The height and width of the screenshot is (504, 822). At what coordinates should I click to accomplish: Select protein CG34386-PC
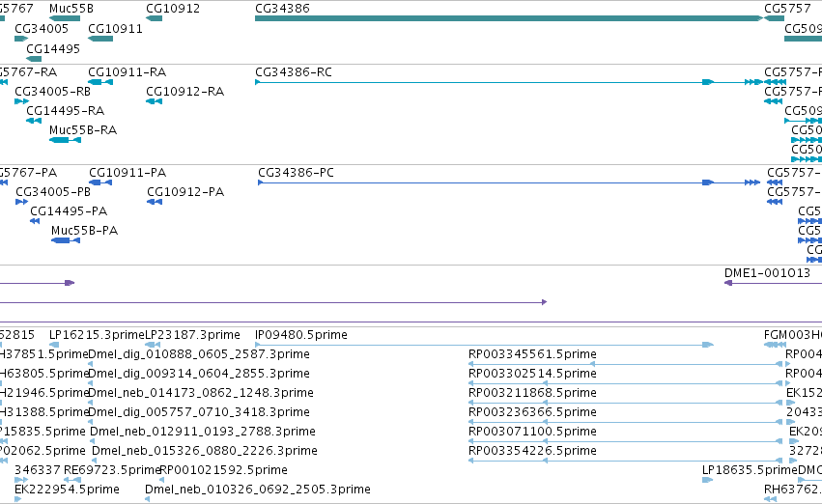[509, 182]
